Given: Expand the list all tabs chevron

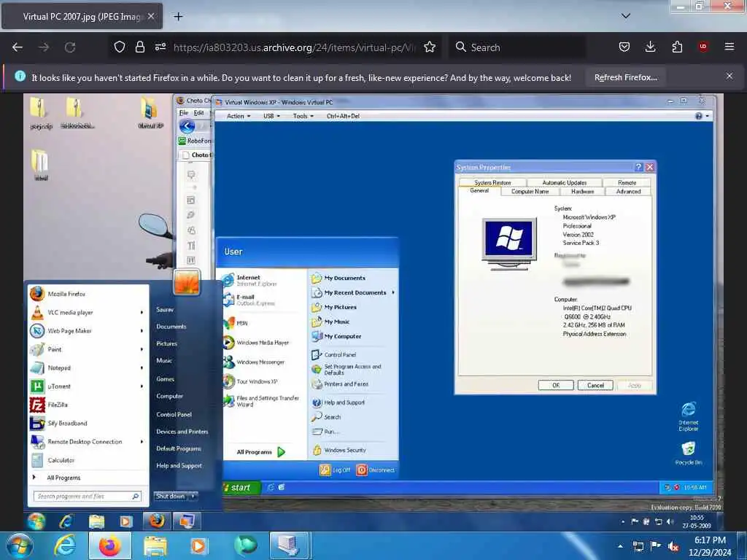Looking at the screenshot, I should (x=626, y=16).
